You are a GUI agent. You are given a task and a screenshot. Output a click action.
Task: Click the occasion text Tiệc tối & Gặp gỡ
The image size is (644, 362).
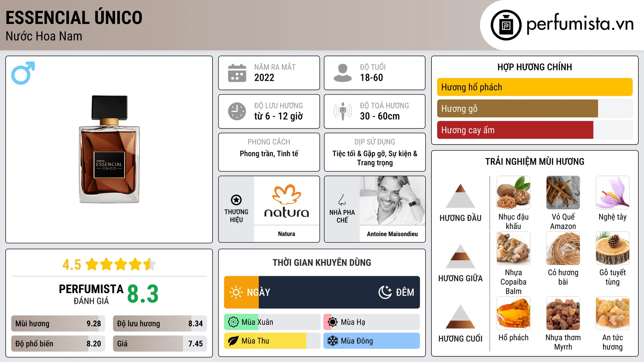[x=359, y=154]
